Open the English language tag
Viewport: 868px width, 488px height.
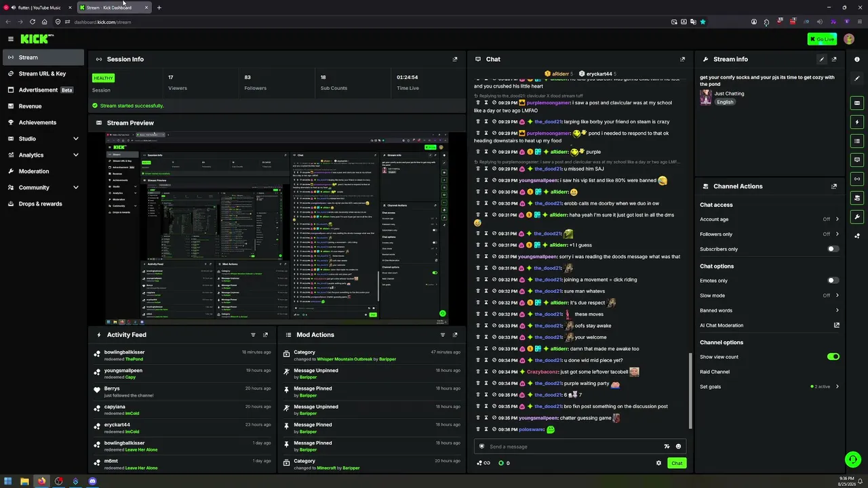(x=726, y=102)
